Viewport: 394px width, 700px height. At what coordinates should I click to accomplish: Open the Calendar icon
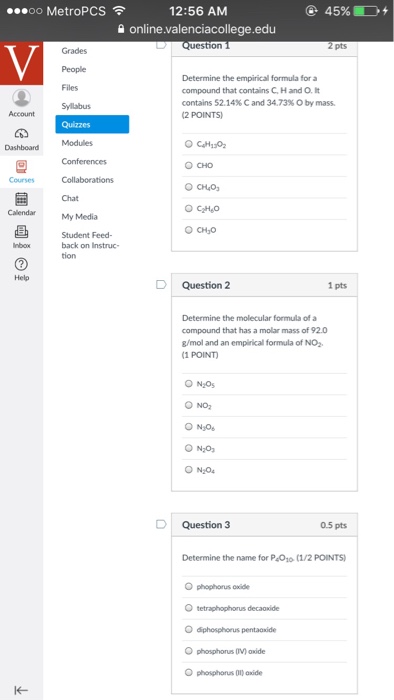point(21,199)
